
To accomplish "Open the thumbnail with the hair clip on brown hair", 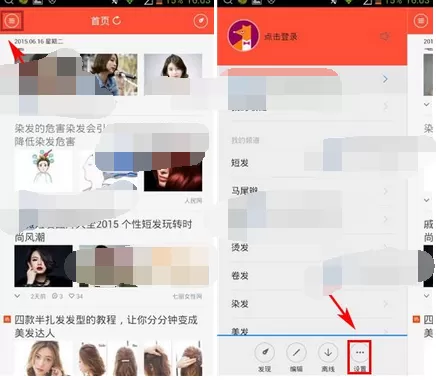I will tap(125, 358).
